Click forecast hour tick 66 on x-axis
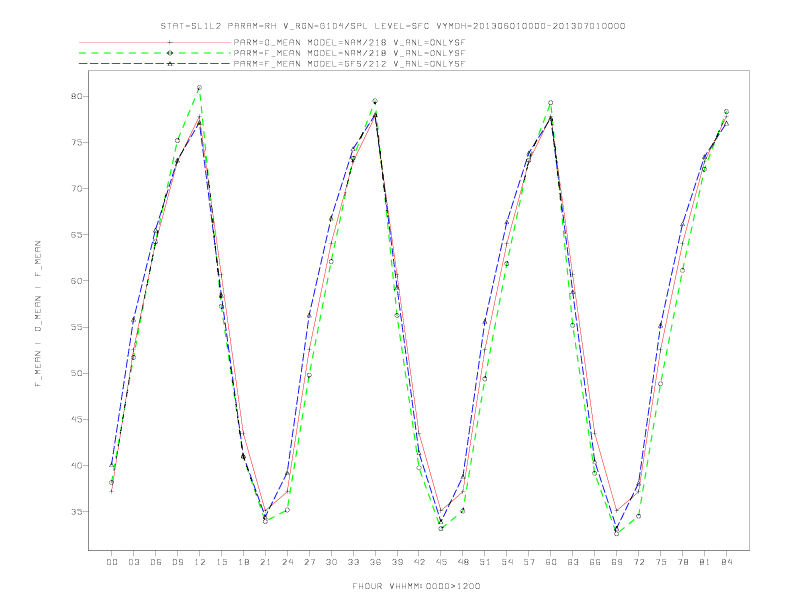792x612 pixels. pyautogui.click(x=595, y=562)
